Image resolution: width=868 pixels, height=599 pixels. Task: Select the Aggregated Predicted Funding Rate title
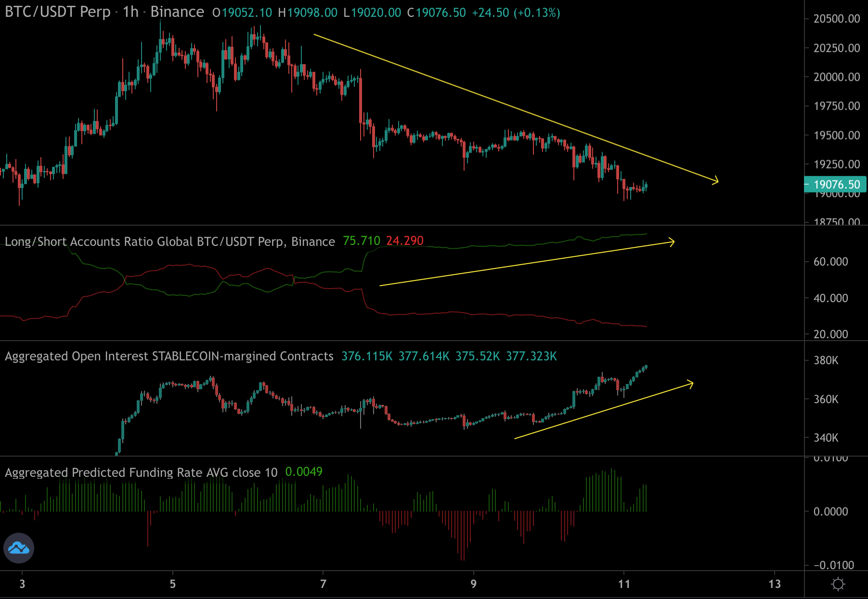tap(141, 472)
